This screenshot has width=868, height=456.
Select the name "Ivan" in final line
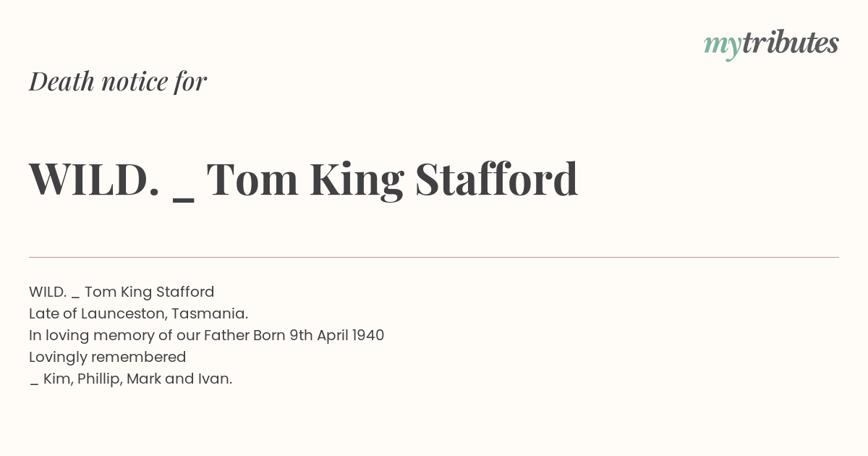[213, 379]
